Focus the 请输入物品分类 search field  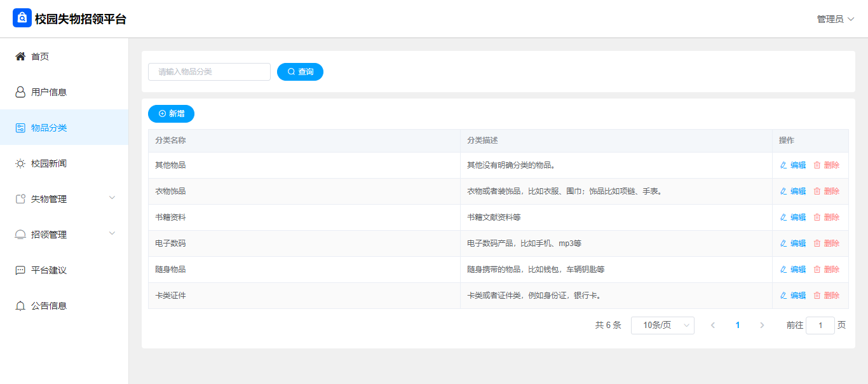(209, 72)
